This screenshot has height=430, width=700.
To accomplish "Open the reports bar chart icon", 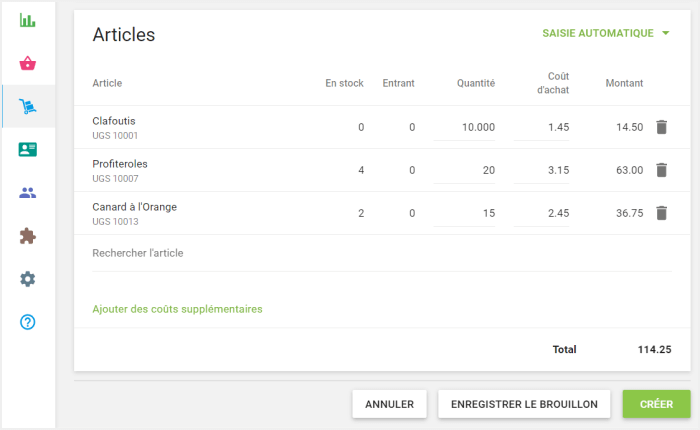I will (28, 20).
